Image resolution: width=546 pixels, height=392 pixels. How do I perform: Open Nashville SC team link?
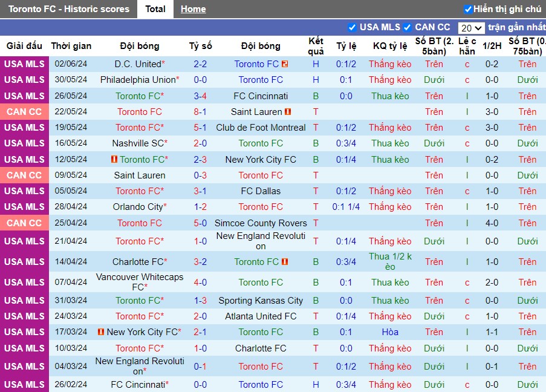point(138,143)
